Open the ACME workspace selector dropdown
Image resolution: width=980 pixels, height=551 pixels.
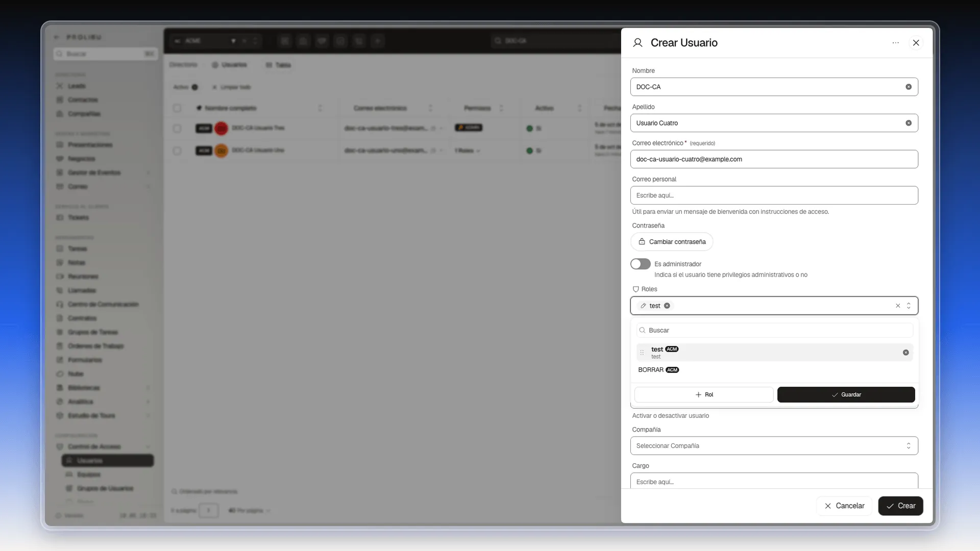tap(216, 41)
